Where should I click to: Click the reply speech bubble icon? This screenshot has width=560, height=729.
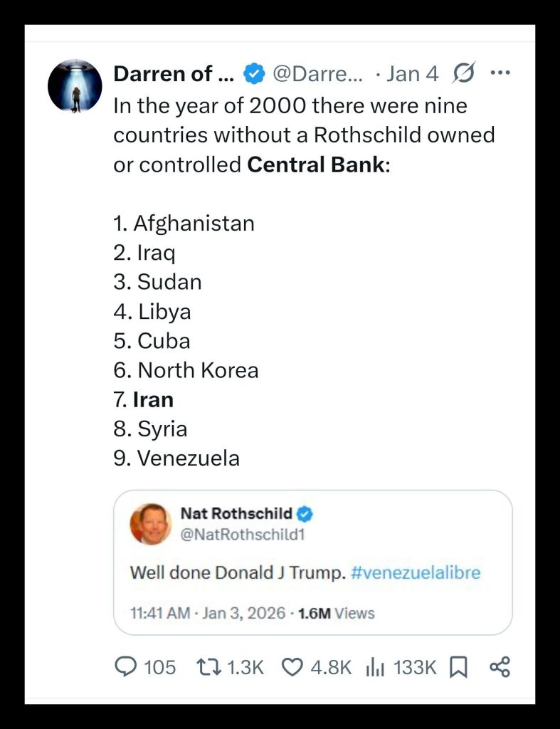(126, 667)
